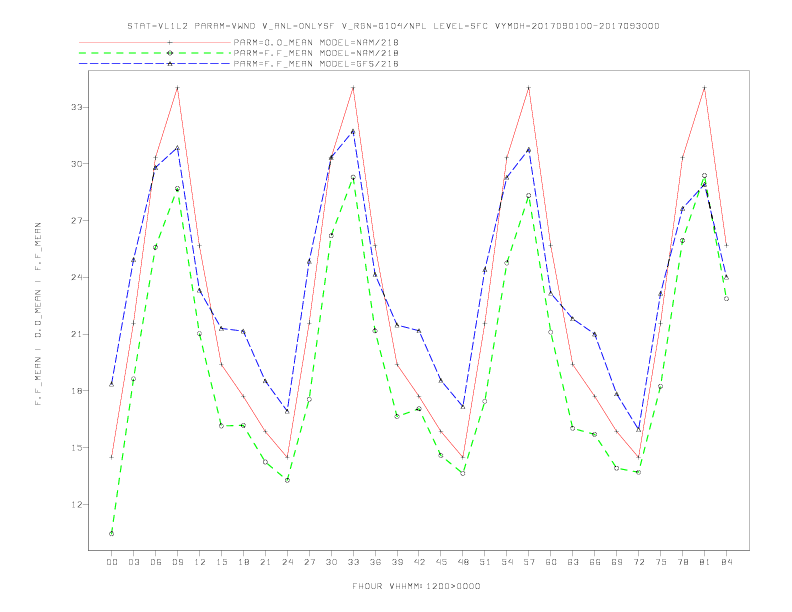
Task: Click y-axis tick value 30
Action: click(x=76, y=164)
